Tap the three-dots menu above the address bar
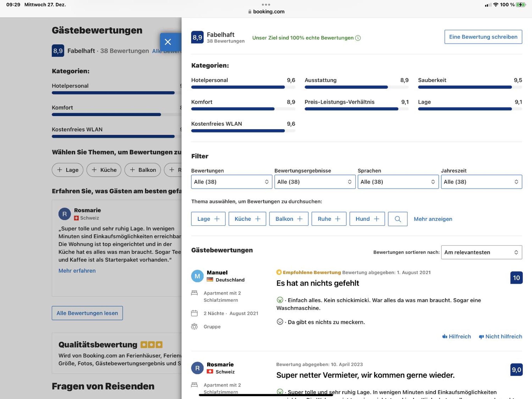The width and height of the screenshot is (532, 399). coord(266,4)
